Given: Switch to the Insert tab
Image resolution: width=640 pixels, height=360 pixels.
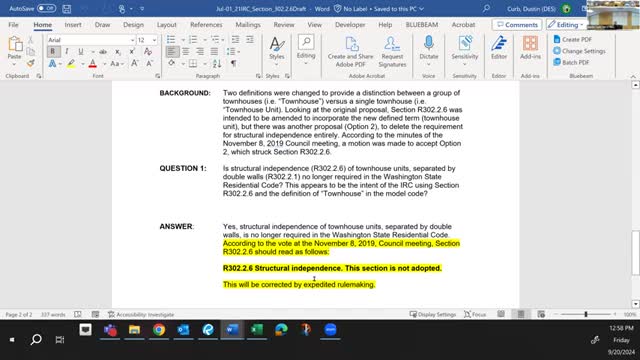Looking at the screenshot, I should [73, 25].
